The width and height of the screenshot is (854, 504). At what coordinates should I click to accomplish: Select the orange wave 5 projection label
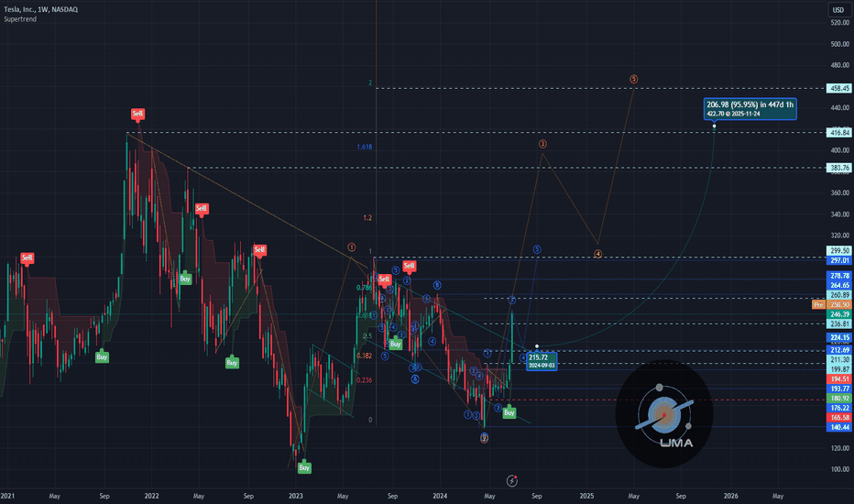point(633,79)
